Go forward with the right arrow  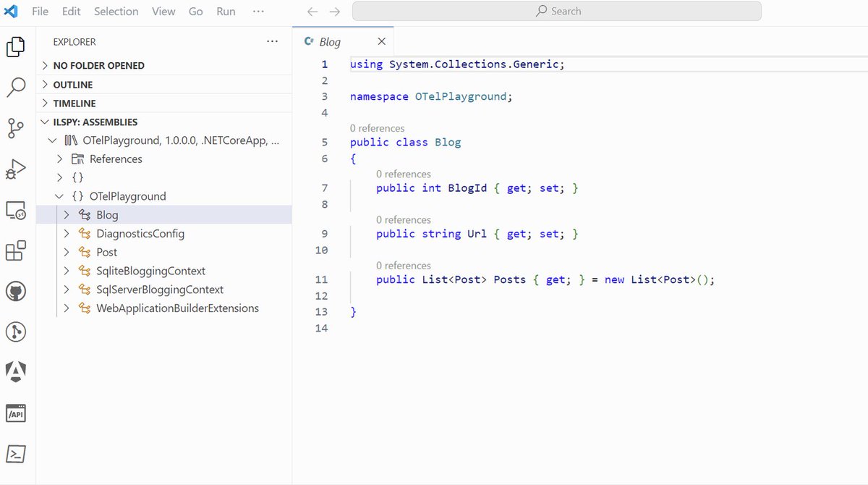(334, 12)
